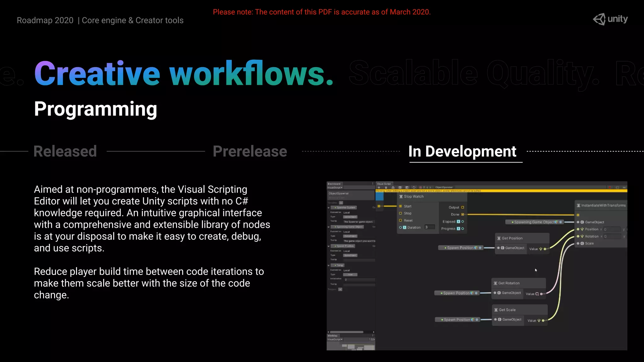Screen dimensions: 644x362
Task: Click InstantiateWithTransforms yellow execution port
Action: [578, 215]
